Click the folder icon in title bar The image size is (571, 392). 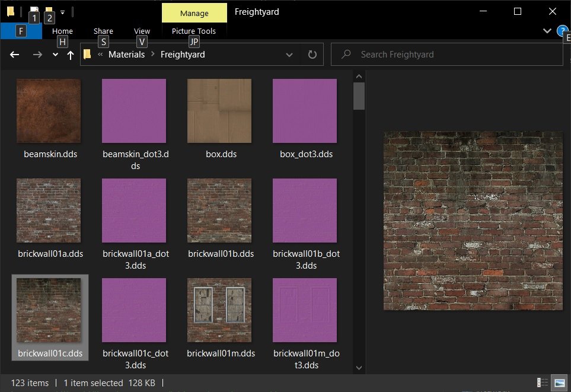[x=11, y=12]
